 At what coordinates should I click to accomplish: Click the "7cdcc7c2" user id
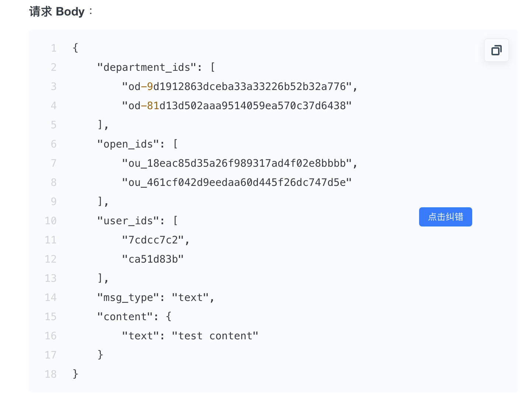(153, 240)
